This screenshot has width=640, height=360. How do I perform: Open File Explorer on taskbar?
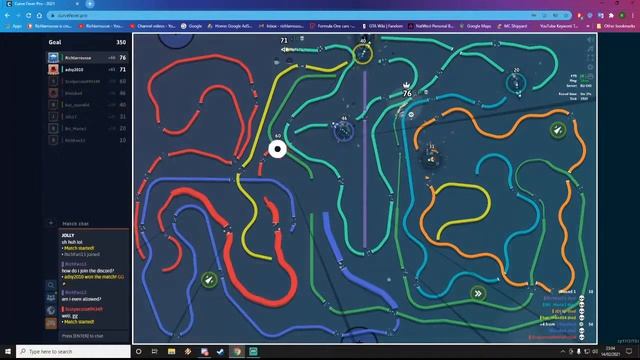[171, 351]
